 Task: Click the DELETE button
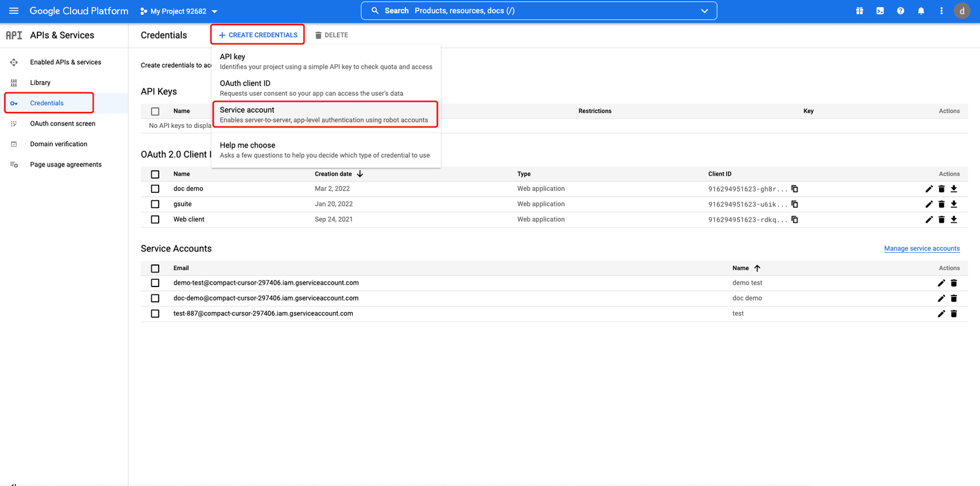(331, 35)
